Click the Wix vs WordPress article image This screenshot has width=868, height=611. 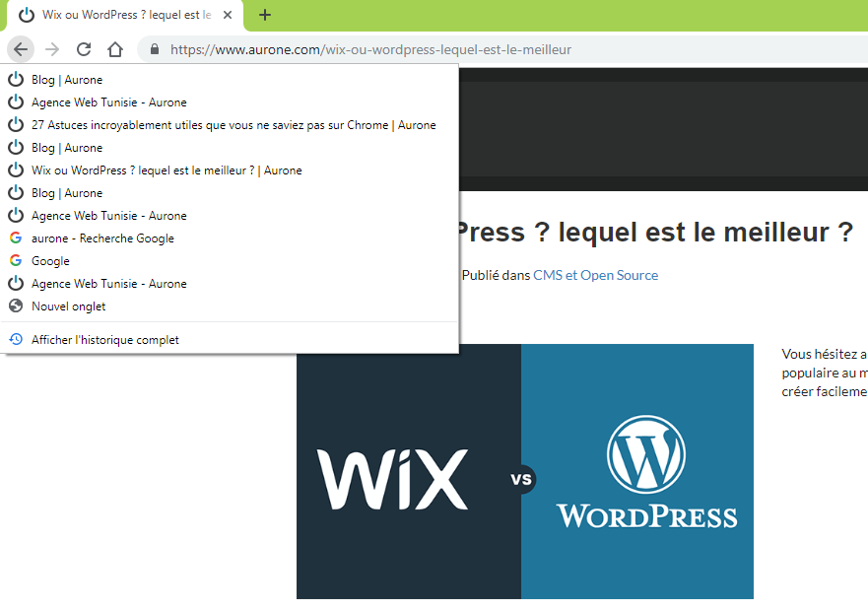tap(525, 471)
